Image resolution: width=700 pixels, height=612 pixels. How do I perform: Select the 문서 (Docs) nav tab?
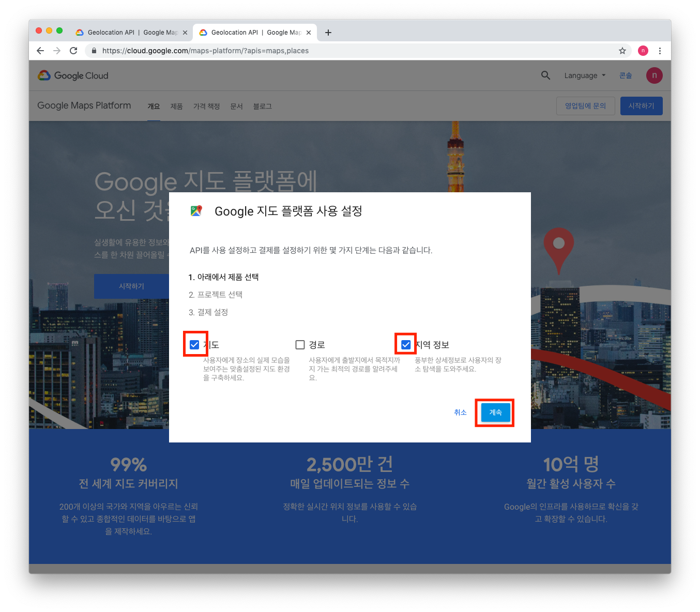click(x=236, y=106)
